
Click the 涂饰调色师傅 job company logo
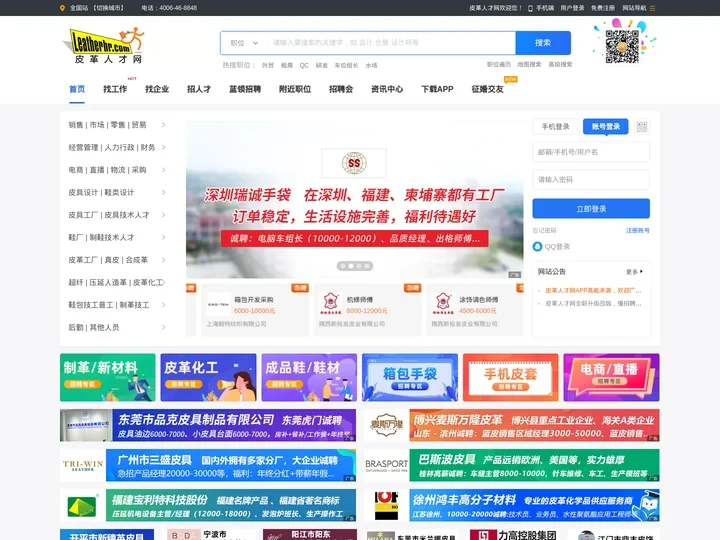(443, 304)
